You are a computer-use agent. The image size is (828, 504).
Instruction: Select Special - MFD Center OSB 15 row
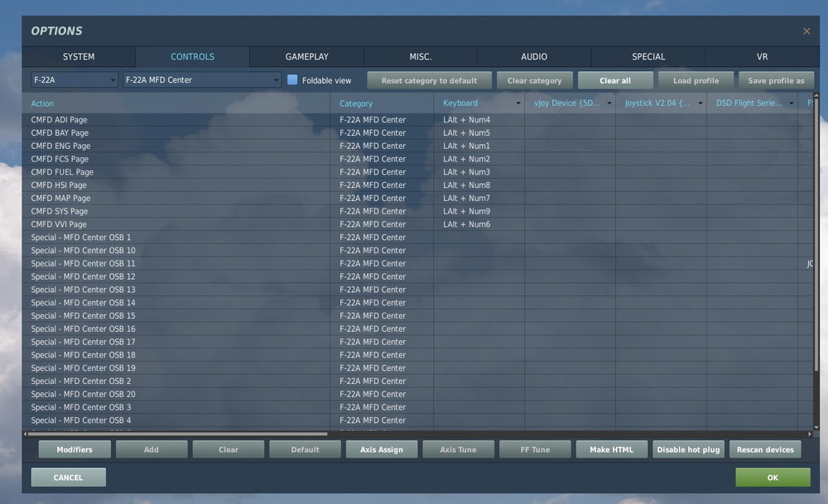(417, 315)
